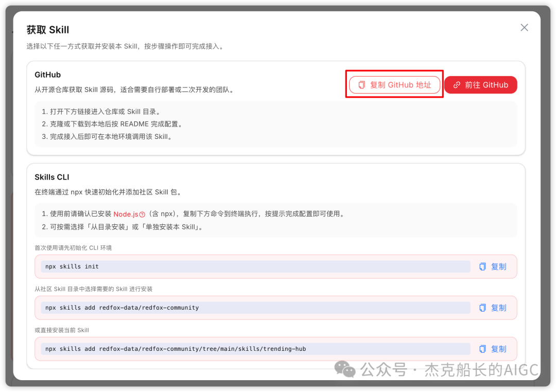The height and width of the screenshot is (392, 556).
Task: Copy the redfox-community add command
Action: (x=493, y=308)
